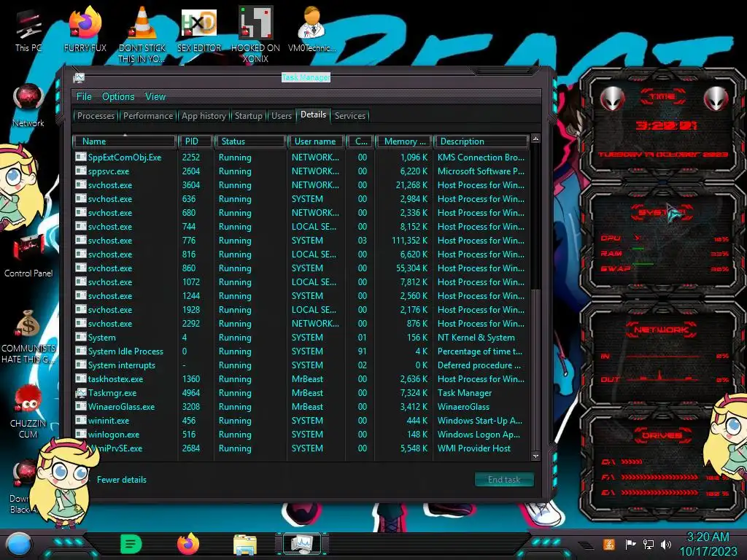Screen dimensions: 747x560
Task: Select the Task Manager taskbar button
Action: (x=302, y=544)
